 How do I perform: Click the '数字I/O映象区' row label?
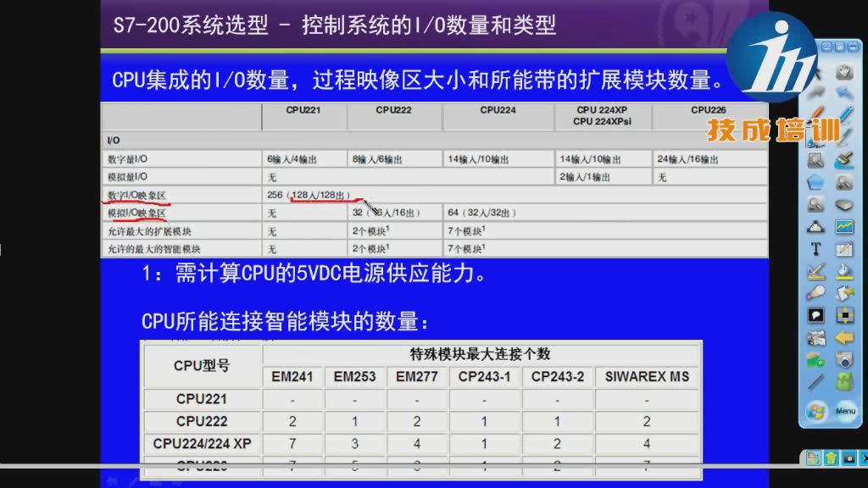coord(136,196)
